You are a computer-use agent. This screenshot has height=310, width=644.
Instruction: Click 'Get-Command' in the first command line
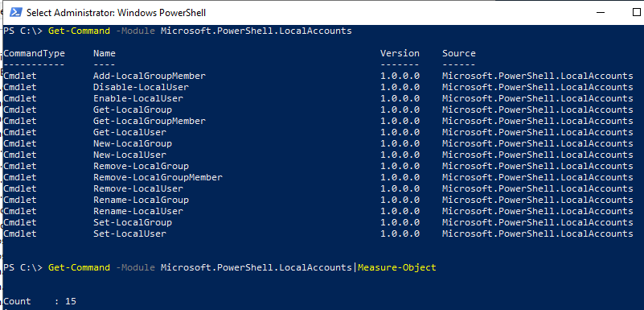point(79,31)
